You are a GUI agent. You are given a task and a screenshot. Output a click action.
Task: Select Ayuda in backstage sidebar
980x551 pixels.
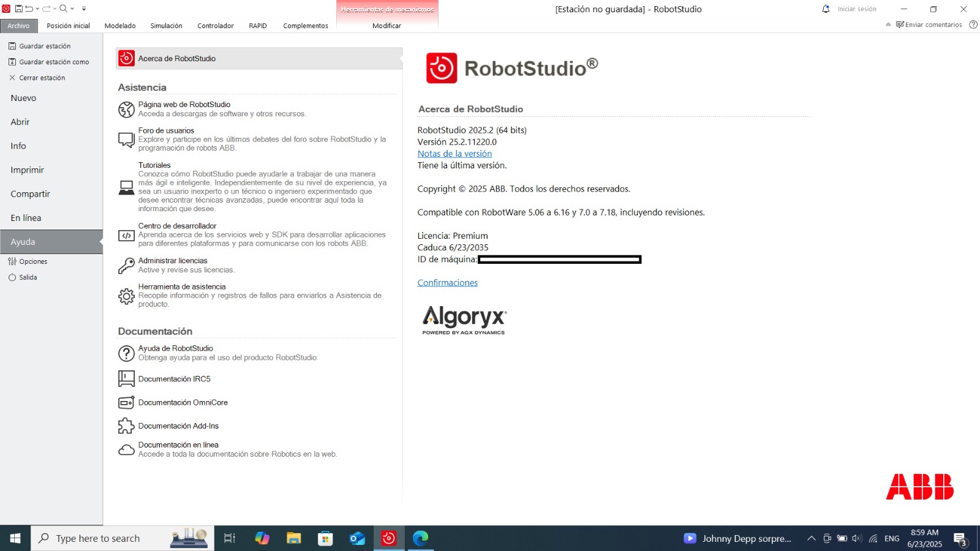pyautogui.click(x=51, y=242)
